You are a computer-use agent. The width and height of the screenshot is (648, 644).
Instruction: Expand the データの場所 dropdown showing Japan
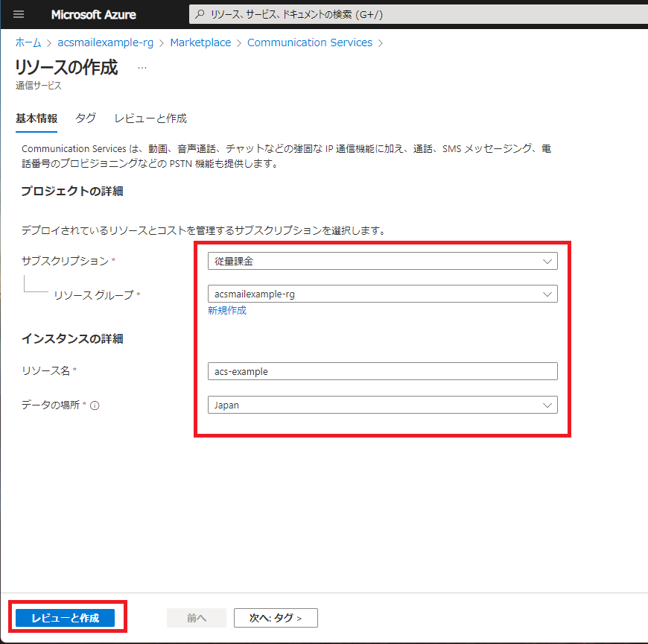383,405
